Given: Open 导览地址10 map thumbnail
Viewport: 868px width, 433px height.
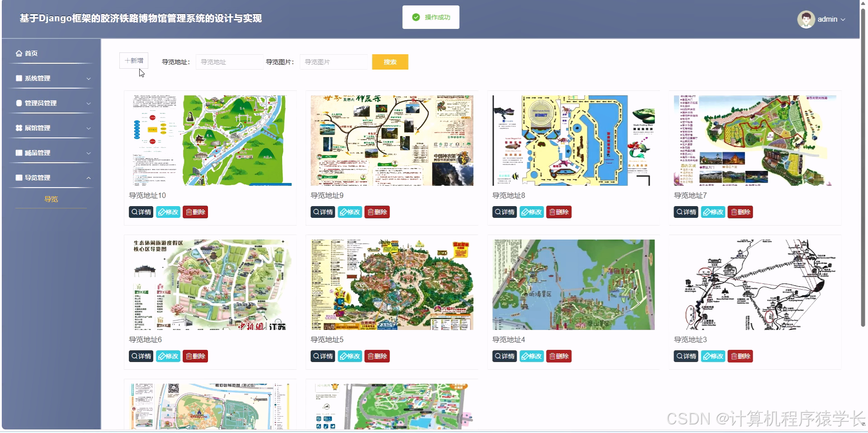Looking at the screenshot, I should point(210,141).
